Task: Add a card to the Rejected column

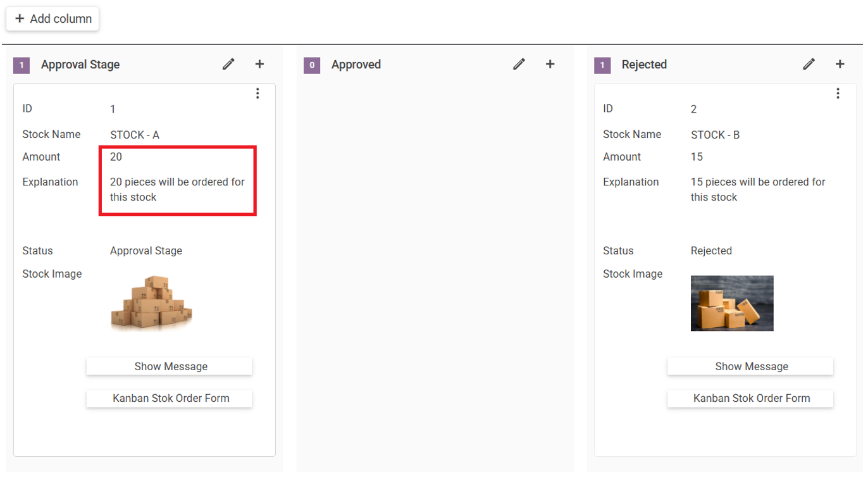Action: [840, 64]
